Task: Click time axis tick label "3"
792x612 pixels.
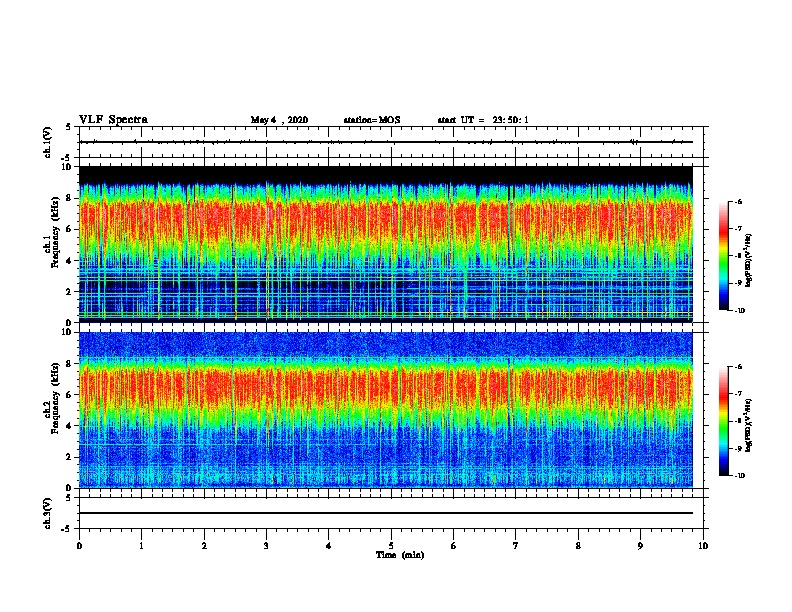Action: (266, 546)
